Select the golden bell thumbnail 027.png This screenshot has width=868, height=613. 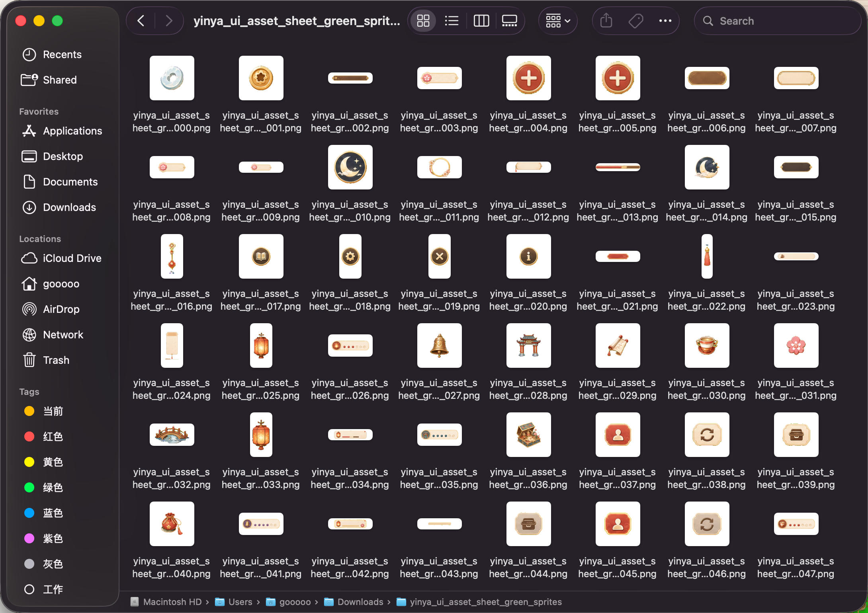[440, 346]
